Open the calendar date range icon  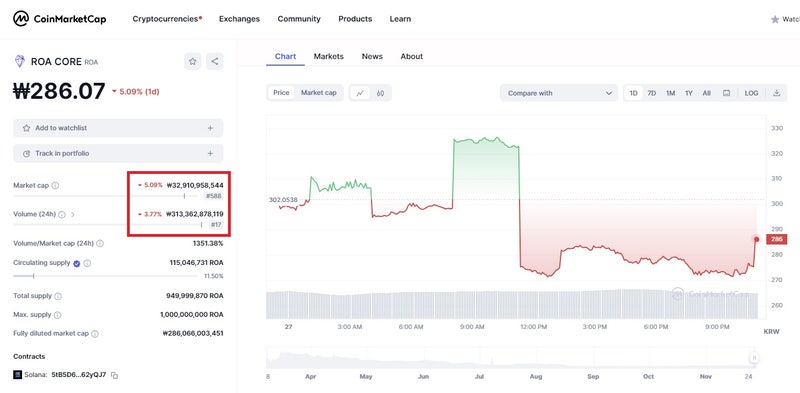pos(727,93)
